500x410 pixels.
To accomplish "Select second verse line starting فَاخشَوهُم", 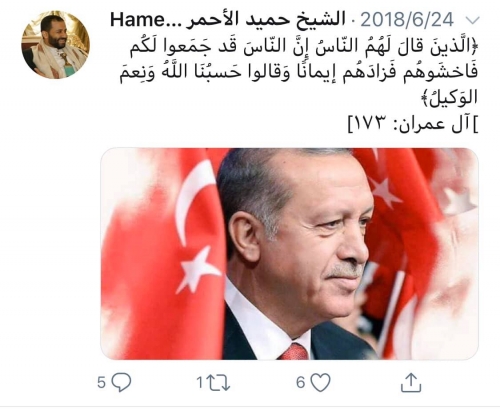I will (x=299, y=73).
